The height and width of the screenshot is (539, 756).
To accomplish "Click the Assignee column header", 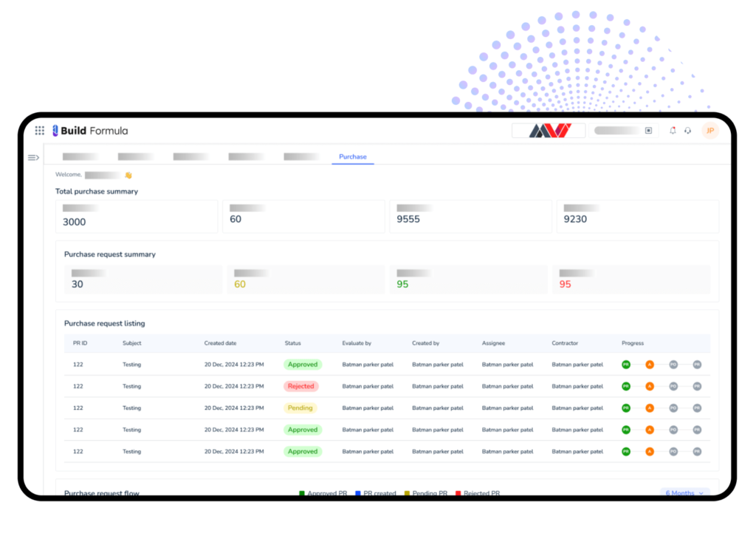I will 493,343.
